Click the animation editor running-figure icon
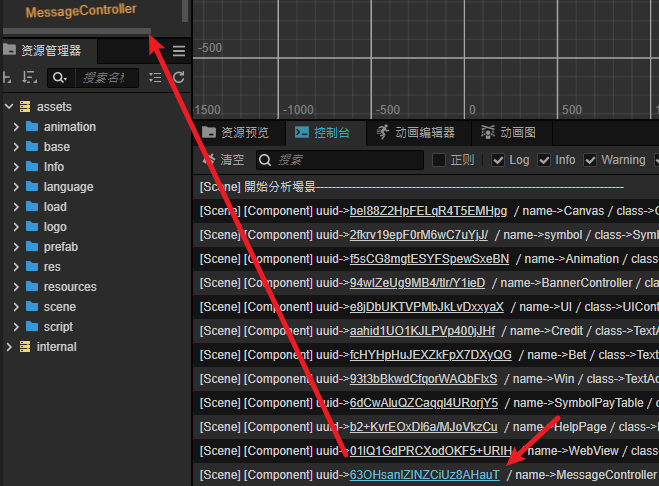 (382, 132)
